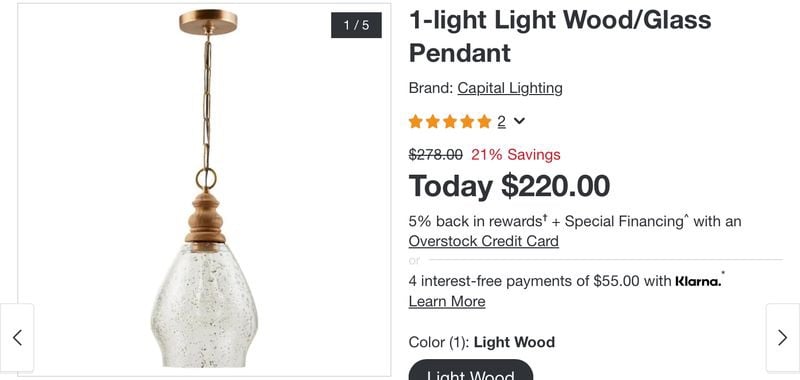Image resolution: width=800 pixels, height=380 pixels.
Task: Click the 1 / 5 image counter badge
Action: tap(356, 25)
